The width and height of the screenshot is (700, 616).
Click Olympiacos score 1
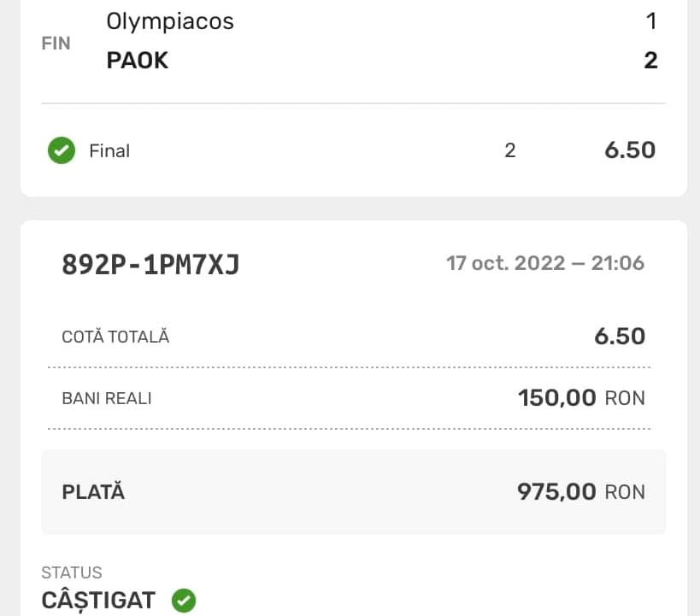651,21
